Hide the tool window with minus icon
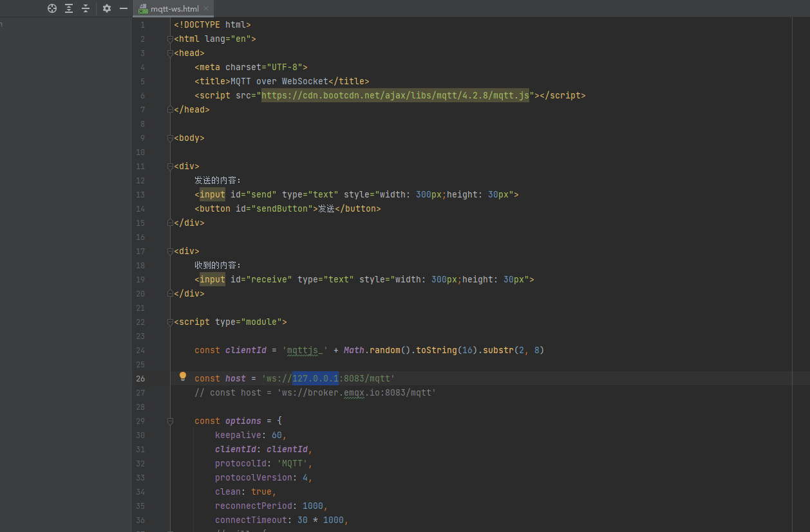 coord(124,8)
